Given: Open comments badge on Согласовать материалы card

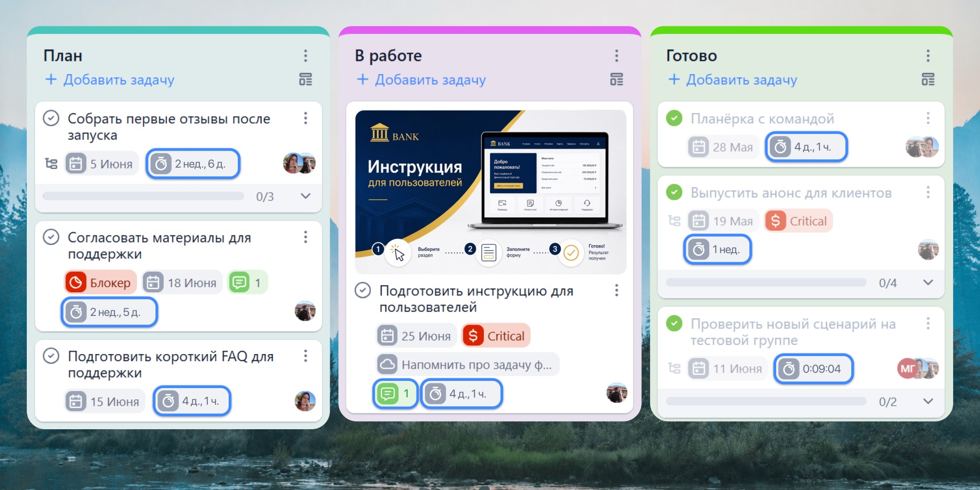Looking at the screenshot, I should pos(247,282).
